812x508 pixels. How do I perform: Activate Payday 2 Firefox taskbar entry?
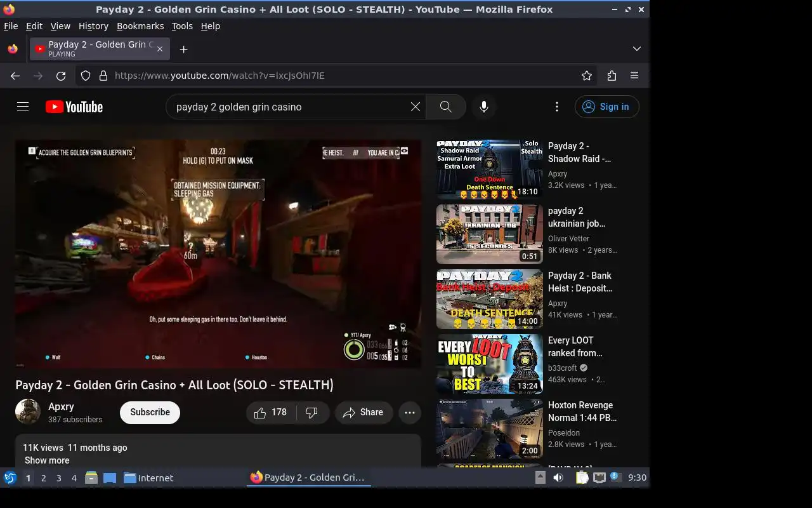click(308, 478)
